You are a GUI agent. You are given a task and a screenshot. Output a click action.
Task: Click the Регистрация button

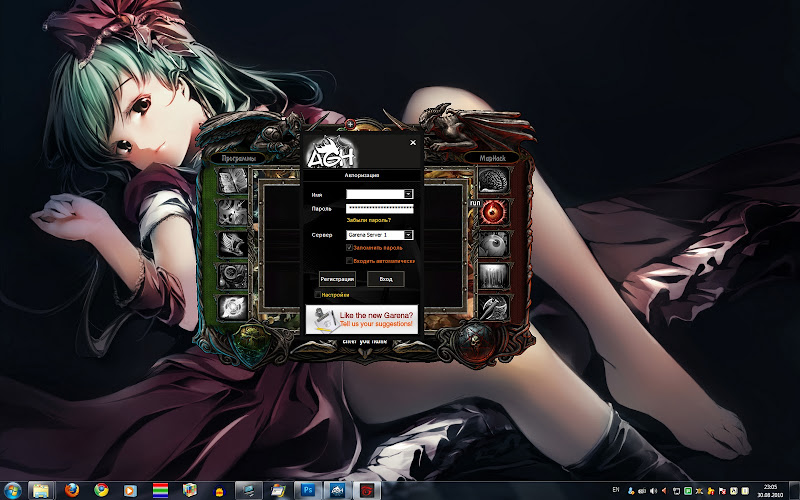click(x=337, y=279)
